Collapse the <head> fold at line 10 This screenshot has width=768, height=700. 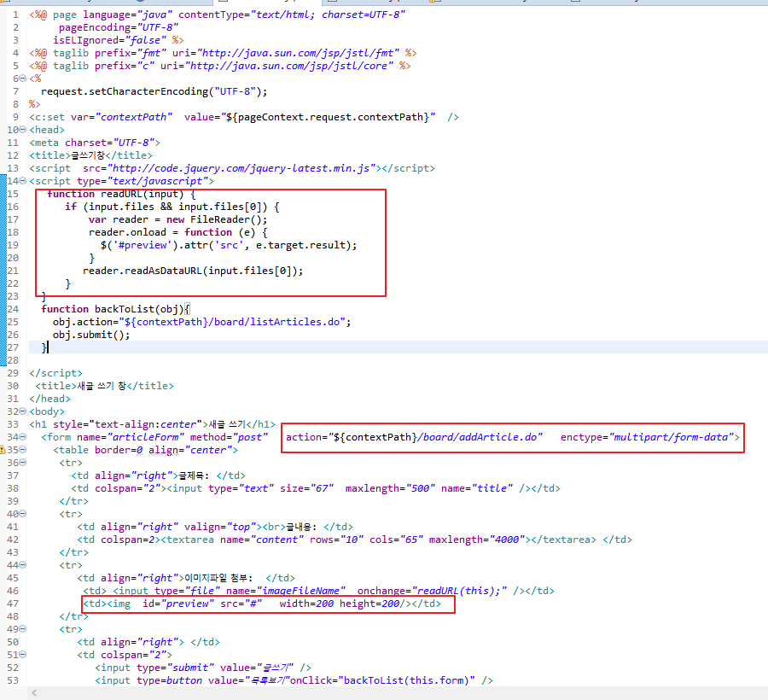(22, 130)
